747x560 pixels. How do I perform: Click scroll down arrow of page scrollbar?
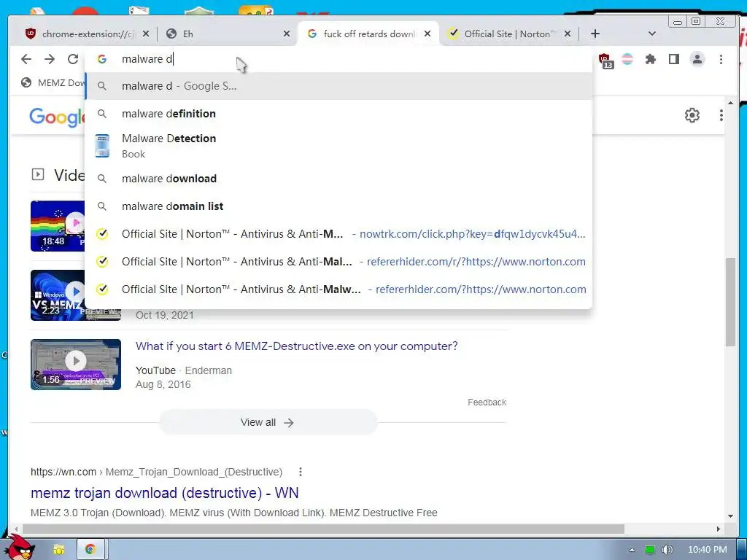731,516
